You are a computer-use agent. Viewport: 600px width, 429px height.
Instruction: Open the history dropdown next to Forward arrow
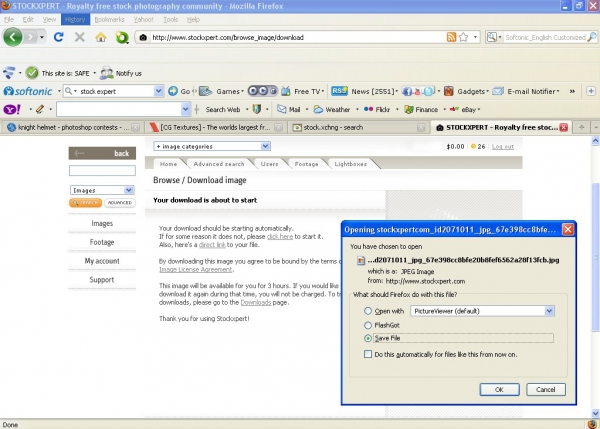[42, 37]
